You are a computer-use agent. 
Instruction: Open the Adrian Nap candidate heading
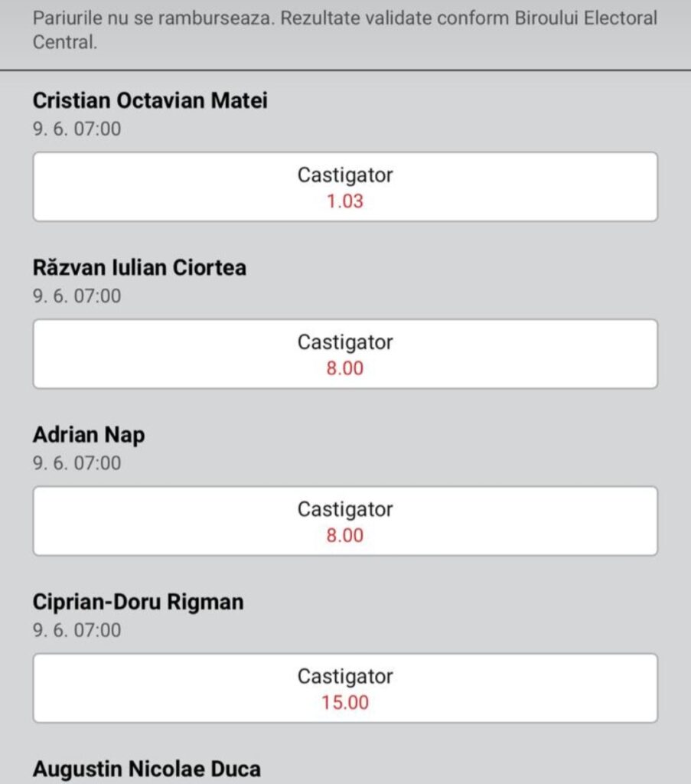[89, 435]
